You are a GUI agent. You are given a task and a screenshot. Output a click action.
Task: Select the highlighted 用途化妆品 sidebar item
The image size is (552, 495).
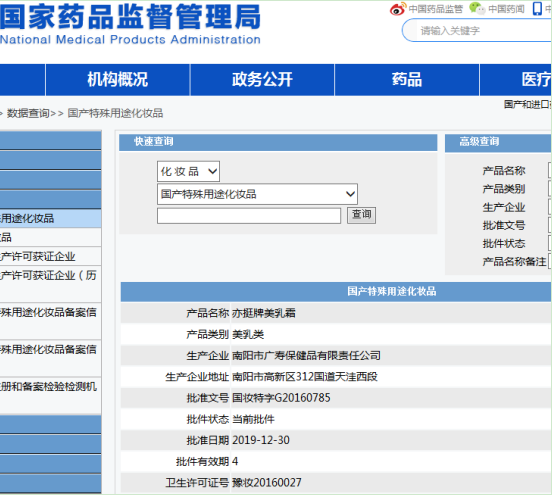click(50, 218)
